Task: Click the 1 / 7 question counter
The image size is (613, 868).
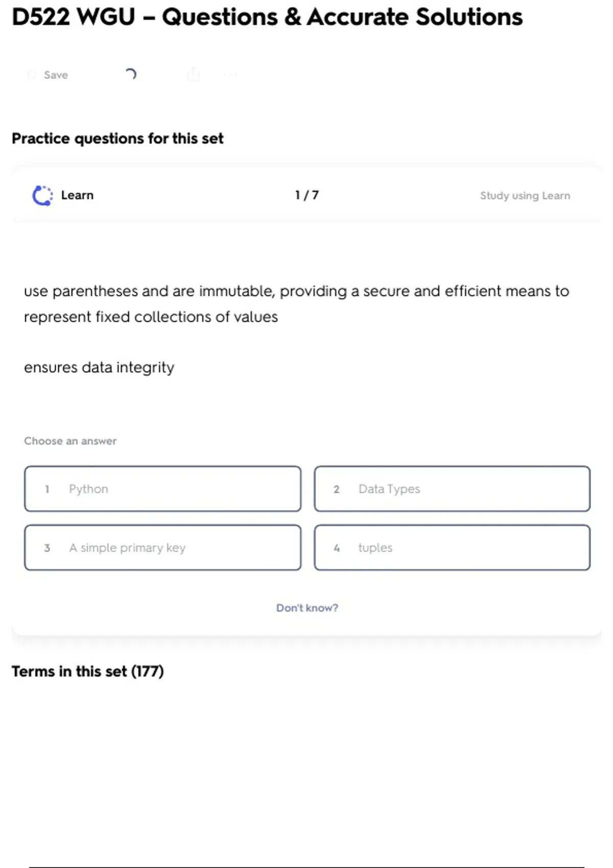Action: 306,195
